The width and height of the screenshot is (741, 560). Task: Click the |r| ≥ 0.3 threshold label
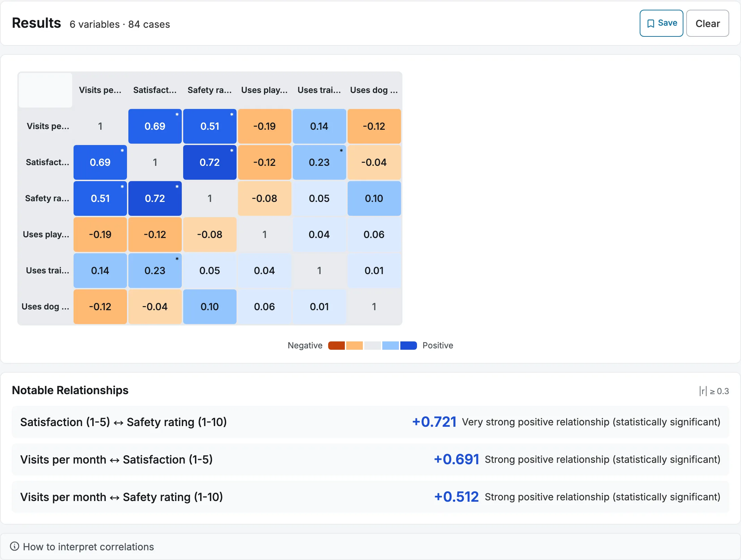(x=714, y=391)
